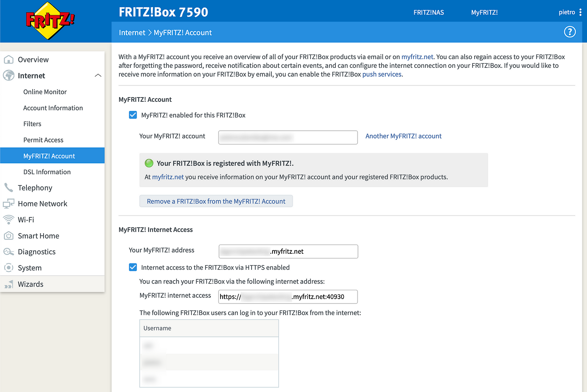Click the Your MyFRITZ! address field

pos(288,251)
